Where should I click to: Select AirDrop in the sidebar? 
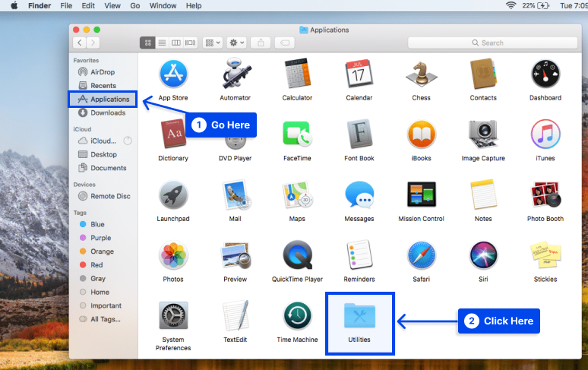pos(103,72)
